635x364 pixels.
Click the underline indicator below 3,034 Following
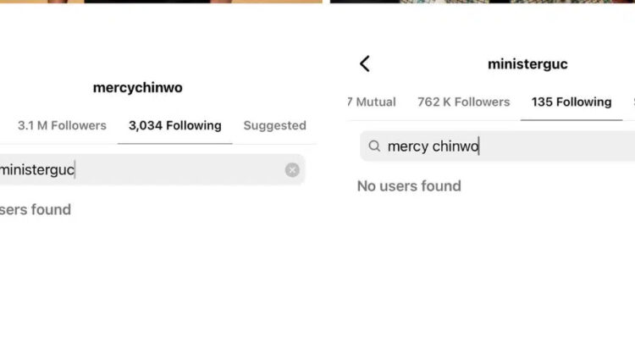click(x=174, y=144)
